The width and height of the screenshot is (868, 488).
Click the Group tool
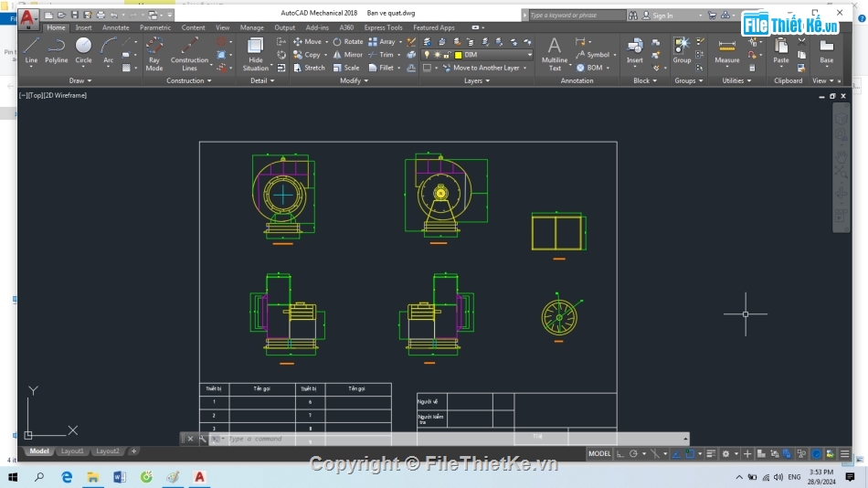pyautogui.click(x=682, y=50)
